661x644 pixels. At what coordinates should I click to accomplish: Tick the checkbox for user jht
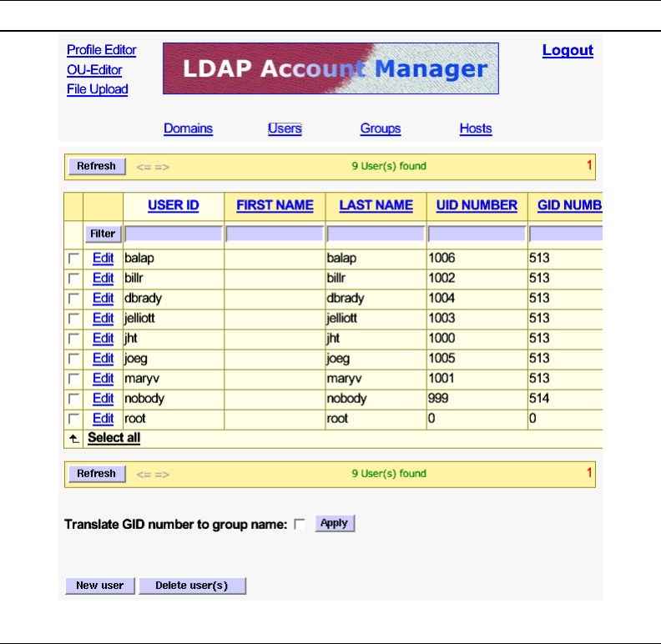click(73, 339)
